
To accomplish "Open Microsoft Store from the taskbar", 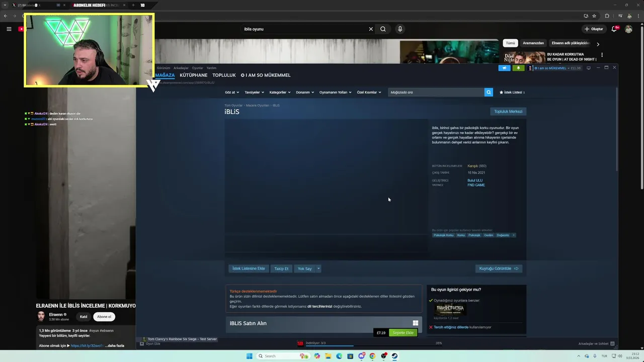I will 350,356.
